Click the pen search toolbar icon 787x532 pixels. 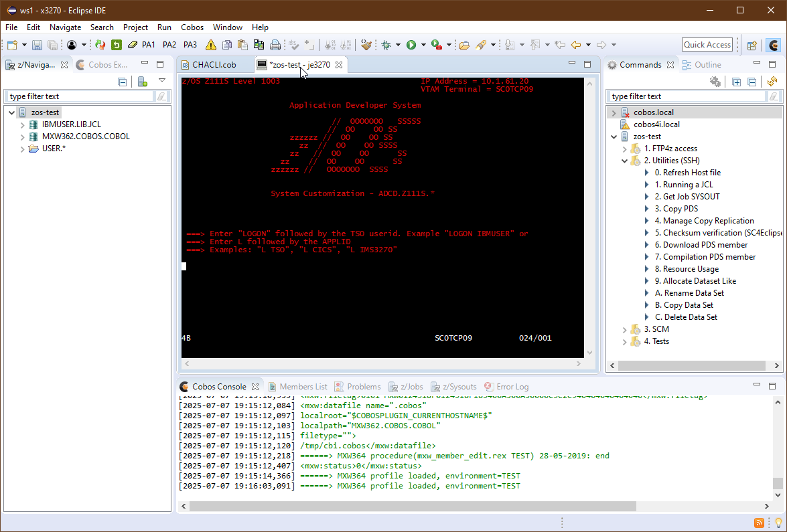coord(481,45)
